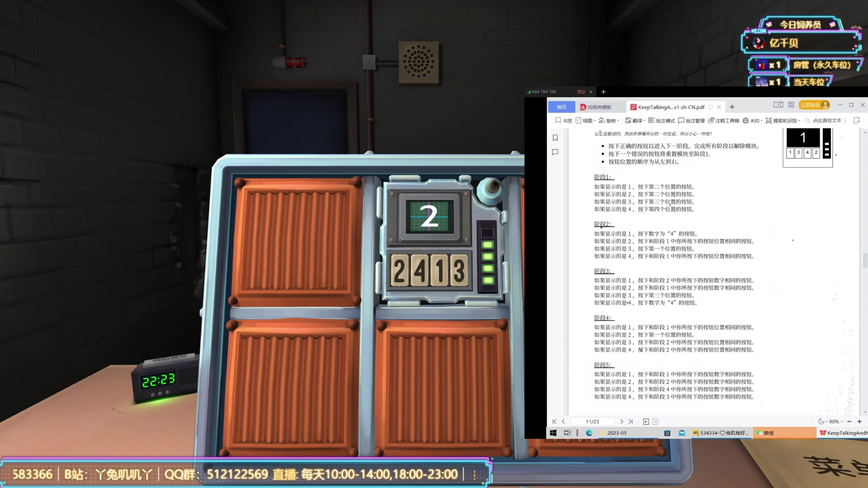Image resolution: width=868 pixels, height=488 pixels.
Task: Add a new tab beside 办公
Action: point(603,92)
